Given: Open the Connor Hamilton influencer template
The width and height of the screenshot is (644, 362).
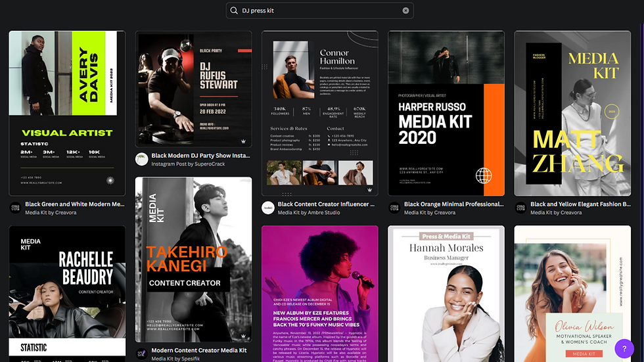Looking at the screenshot, I should pos(320,113).
